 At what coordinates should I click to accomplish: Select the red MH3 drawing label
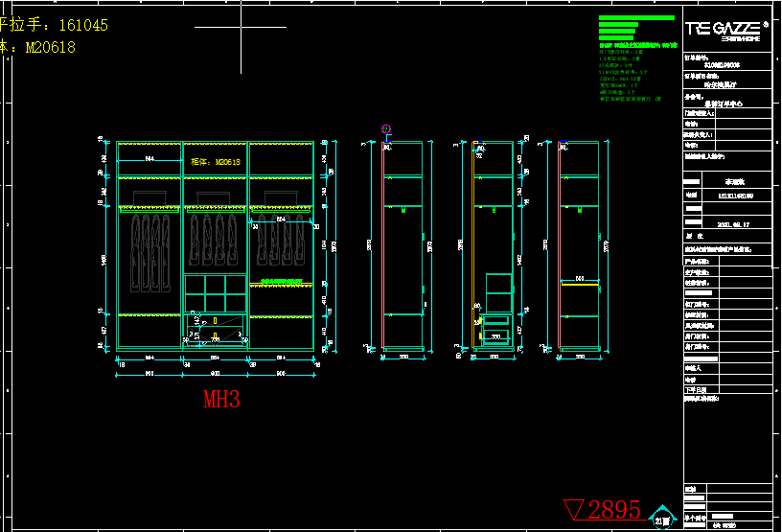click(220, 400)
